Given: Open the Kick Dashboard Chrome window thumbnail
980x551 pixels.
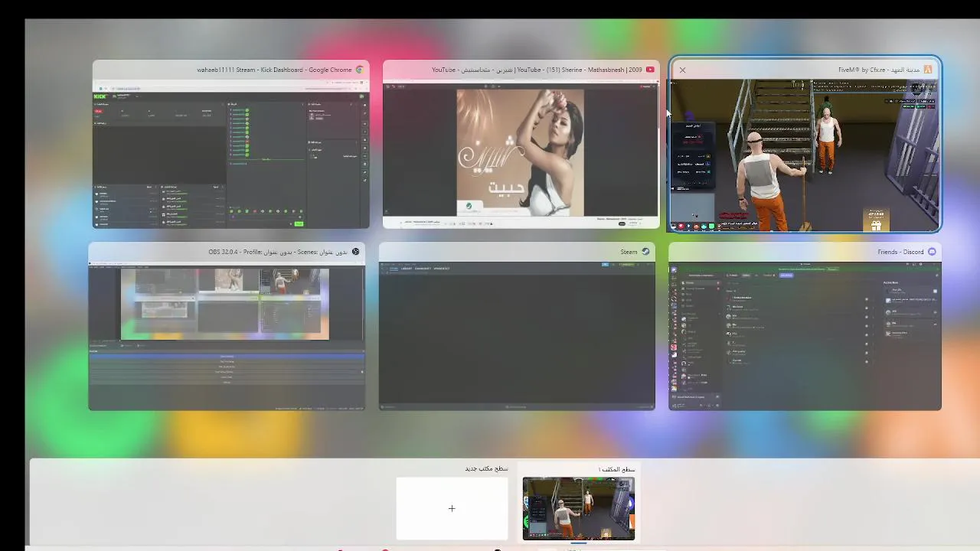Looking at the screenshot, I should 230,145.
